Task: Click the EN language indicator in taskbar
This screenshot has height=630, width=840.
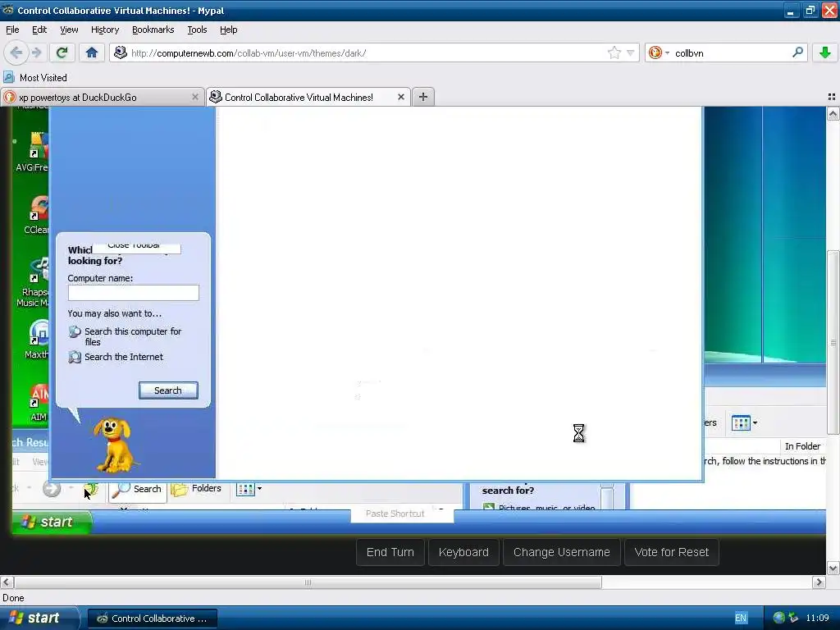Action: (x=741, y=619)
